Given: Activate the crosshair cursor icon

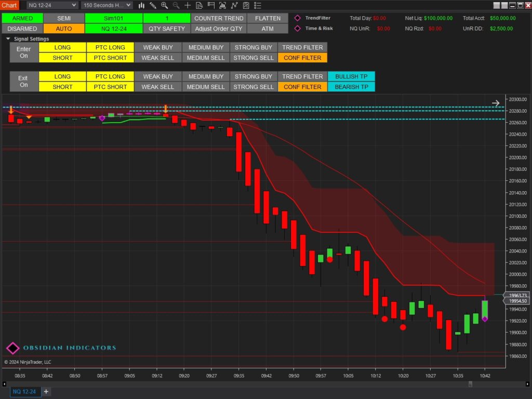Looking at the screenshot, I should tap(188, 5).
